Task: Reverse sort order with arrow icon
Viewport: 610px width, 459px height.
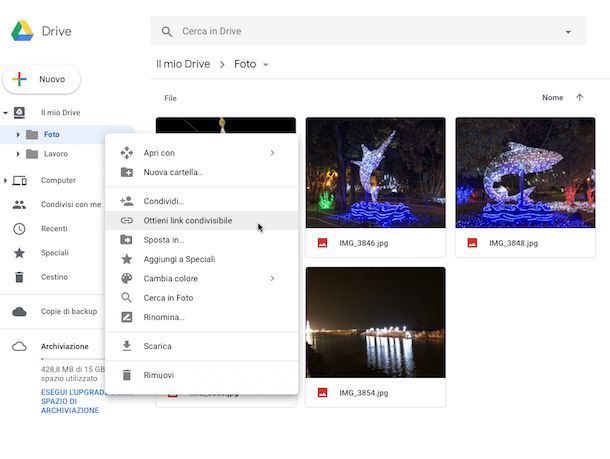Action: pos(579,98)
